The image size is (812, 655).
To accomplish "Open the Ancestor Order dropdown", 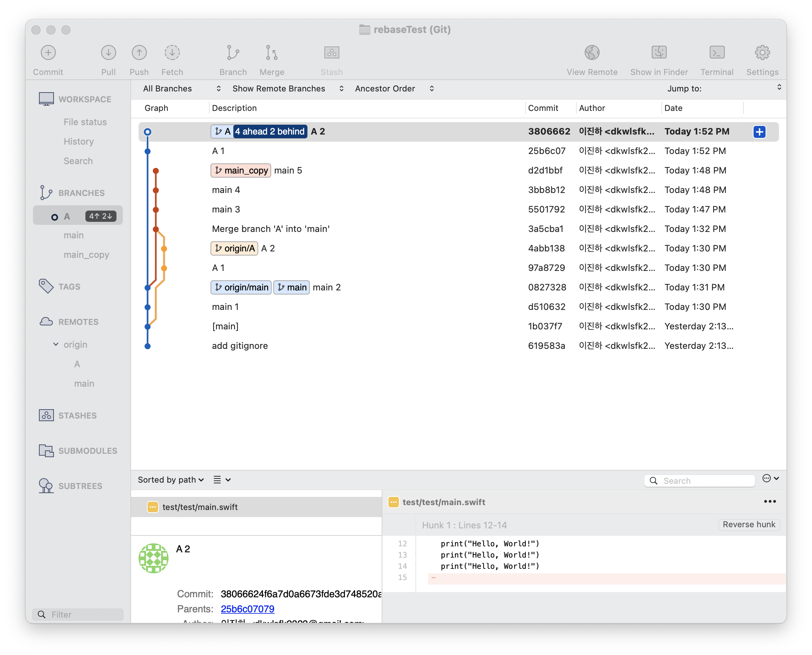I will pos(394,89).
